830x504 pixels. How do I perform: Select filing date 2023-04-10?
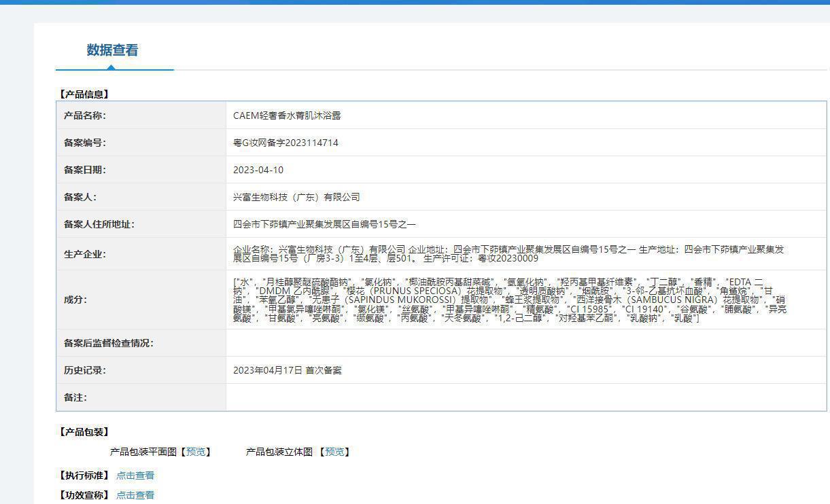258,170
